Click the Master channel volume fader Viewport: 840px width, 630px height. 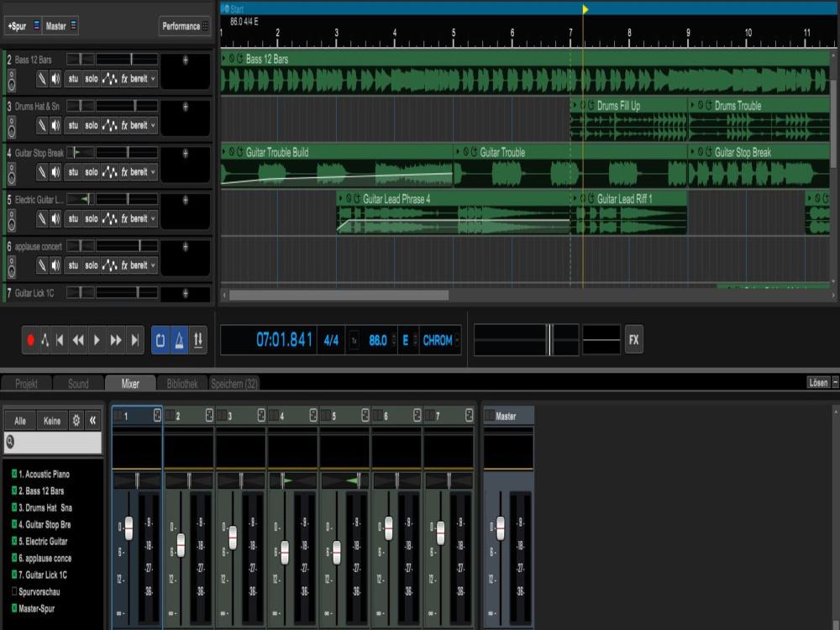(x=501, y=528)
